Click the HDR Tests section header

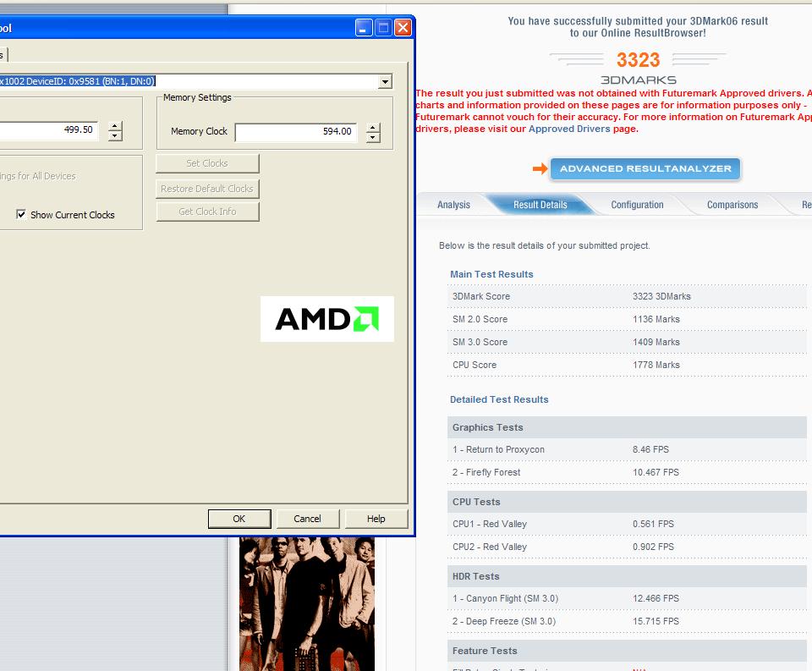pyautogui.click(x=627, y=576)
